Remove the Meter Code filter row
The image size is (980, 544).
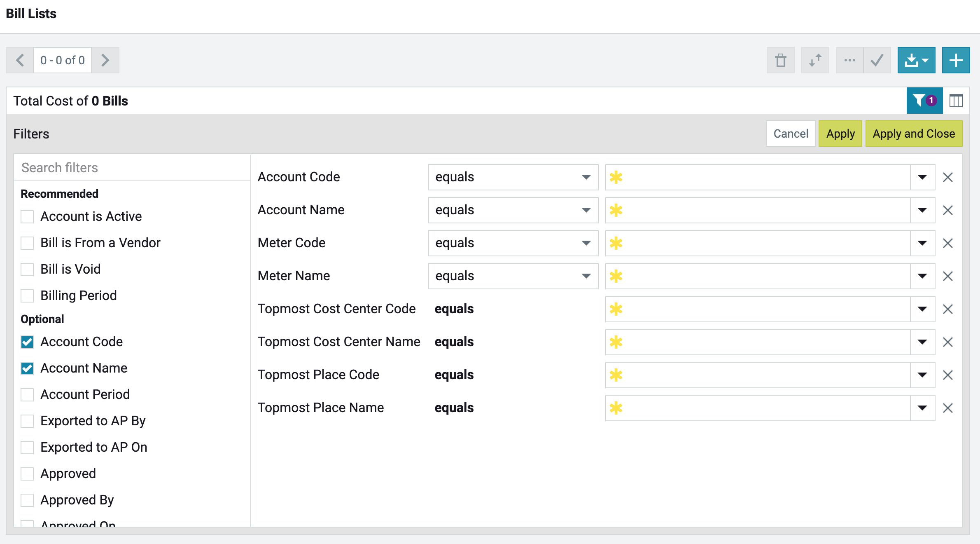[x=948, y=243]
